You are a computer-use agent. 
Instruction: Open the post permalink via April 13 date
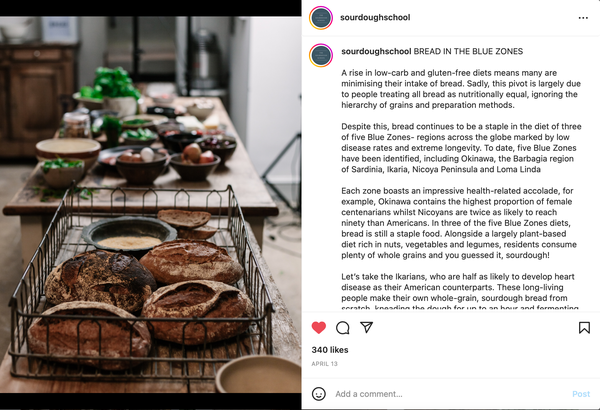click(x=324, y=364)
